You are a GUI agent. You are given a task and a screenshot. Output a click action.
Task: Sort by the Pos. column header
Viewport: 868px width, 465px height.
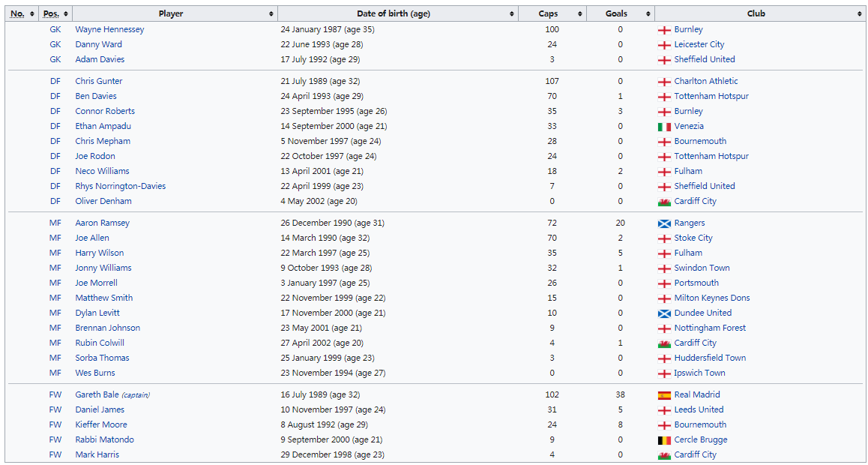(x=55, y=13)
